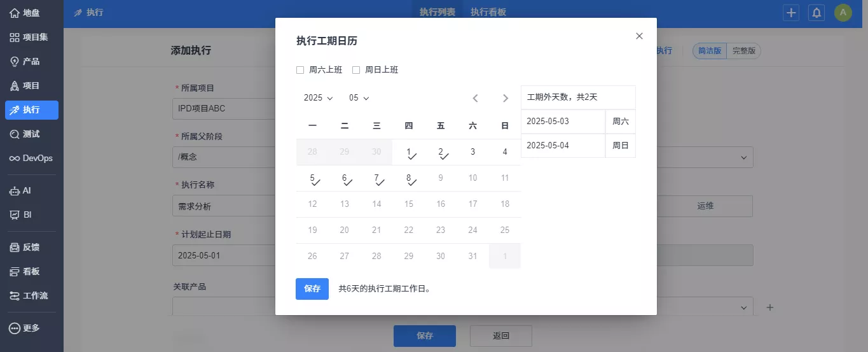Image resolution: width=868 pixels, height=352 pixels.
Task: Open the 地盘 home icon in sidebar
Action: 15,13
